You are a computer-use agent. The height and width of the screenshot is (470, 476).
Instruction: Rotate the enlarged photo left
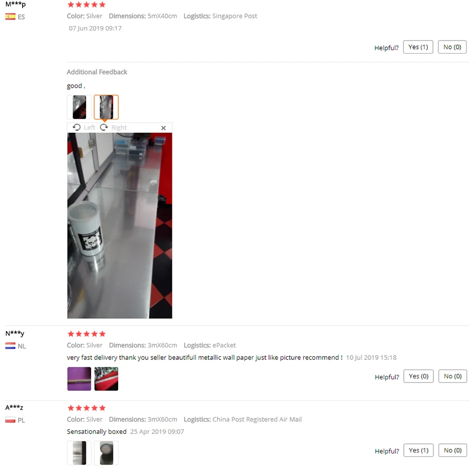84,127
